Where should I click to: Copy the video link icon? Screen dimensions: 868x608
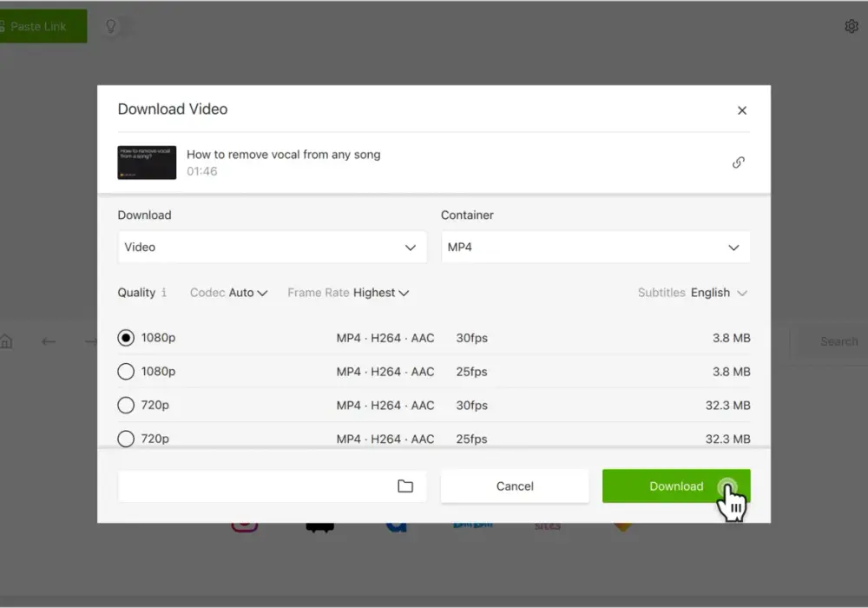pyautogui.click(x=738, y=162)
